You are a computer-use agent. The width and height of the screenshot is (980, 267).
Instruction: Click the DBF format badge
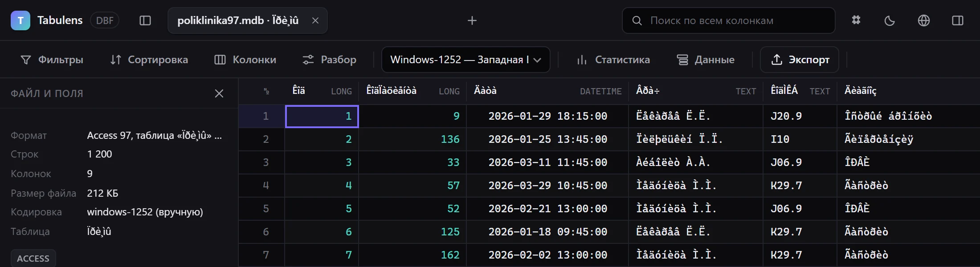tap(105, 20)
